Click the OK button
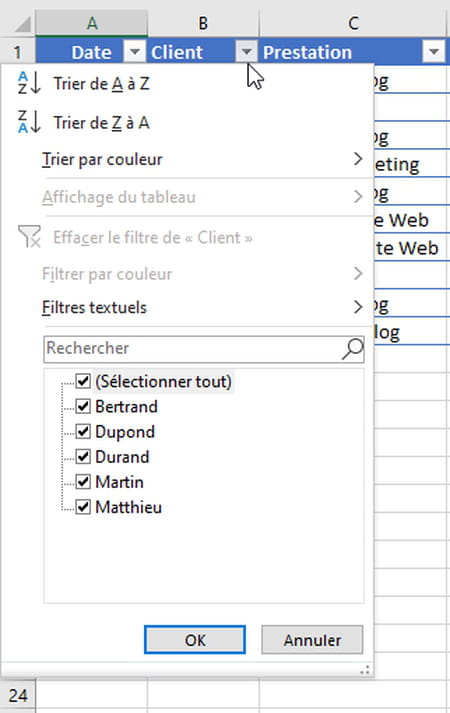The height and width of the screenshot is (713, 450). 195,640
